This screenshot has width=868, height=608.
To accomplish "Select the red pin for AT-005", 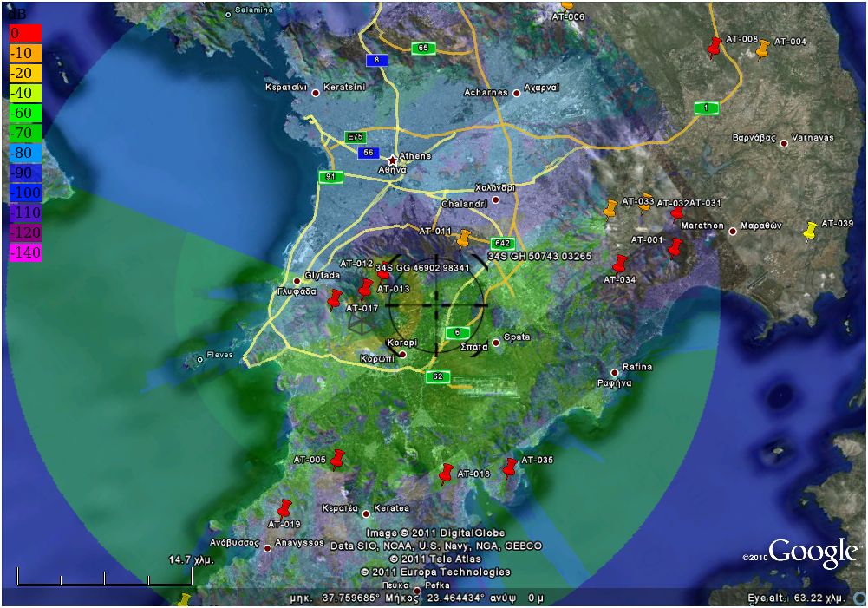I will (336, 459).
